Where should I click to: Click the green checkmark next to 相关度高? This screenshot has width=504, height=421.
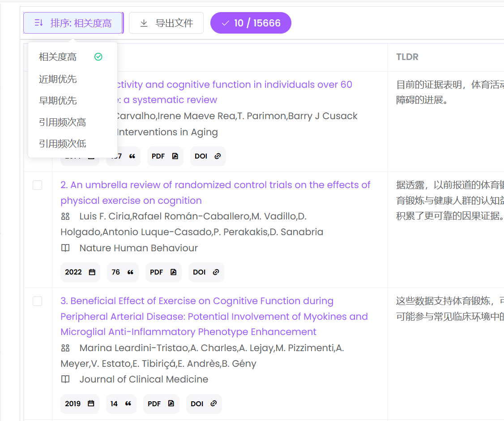[98, 57]
